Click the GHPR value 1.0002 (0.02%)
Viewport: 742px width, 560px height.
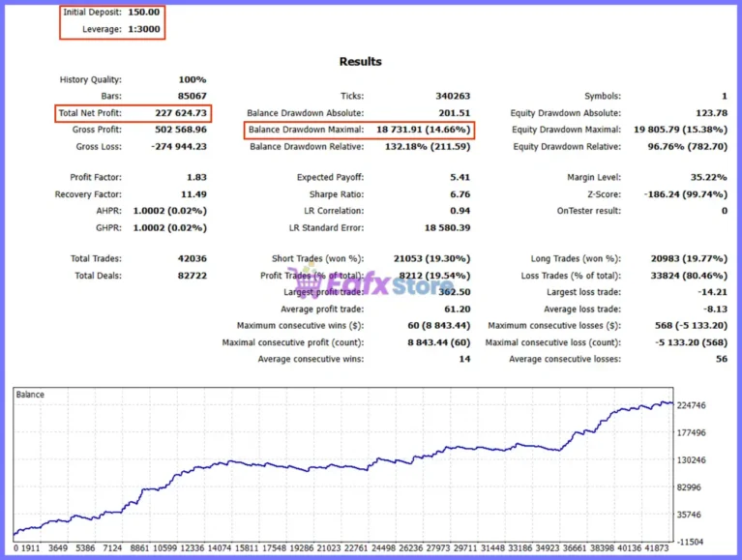coord(170,228)
